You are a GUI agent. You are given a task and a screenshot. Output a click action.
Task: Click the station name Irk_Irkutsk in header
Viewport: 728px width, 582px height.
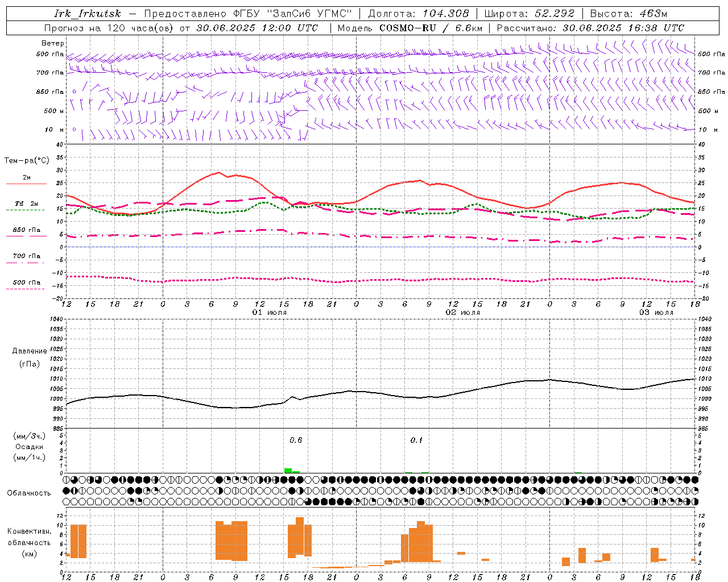point(88,14)
